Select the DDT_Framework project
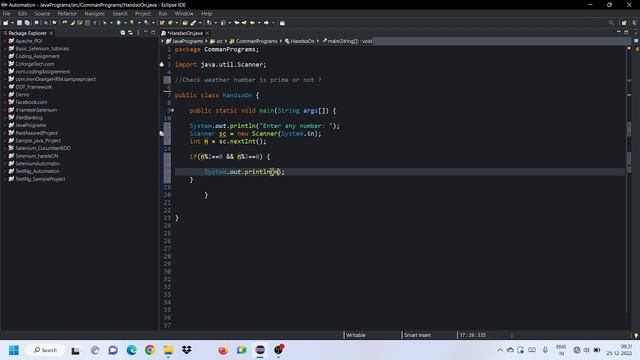The width and height of the screenshot is (640, 360). [x=33, y=87]
